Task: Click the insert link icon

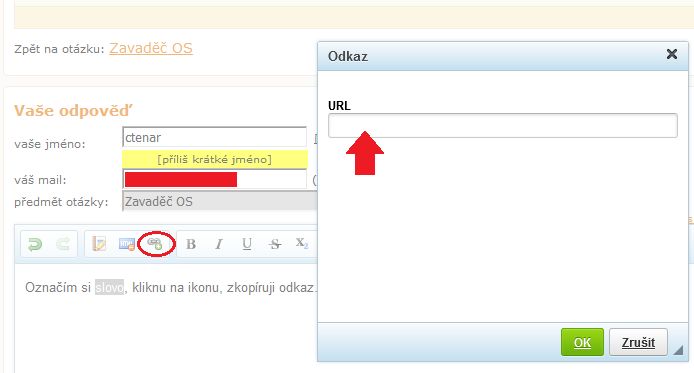Action: point(155,244)
